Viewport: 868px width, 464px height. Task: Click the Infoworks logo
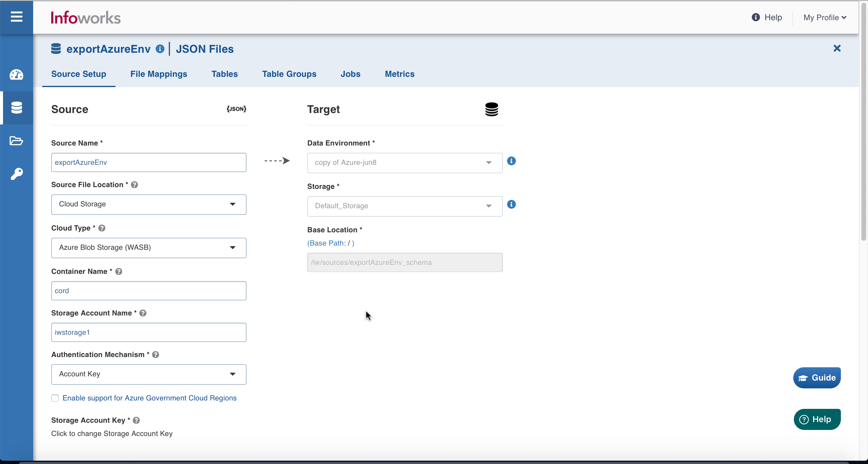click(86, 17)
